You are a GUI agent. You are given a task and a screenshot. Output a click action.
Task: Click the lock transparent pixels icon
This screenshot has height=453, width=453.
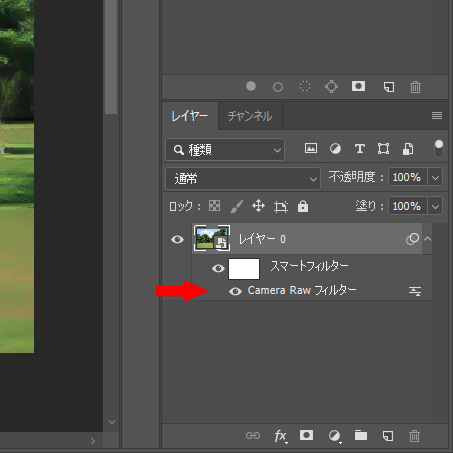[x=214, y=206]
